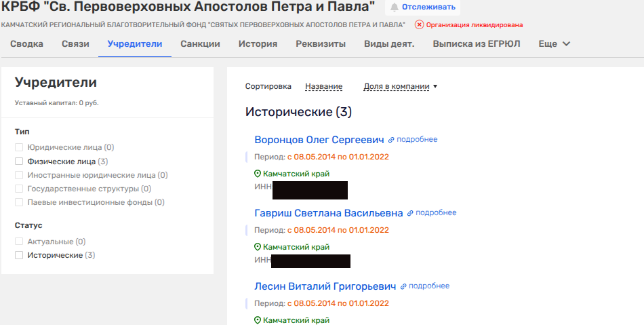This screenshot has width=644, height=325.
Task: Open Воронцов Олег Сергеевич profile link
Action: (319, 140)
